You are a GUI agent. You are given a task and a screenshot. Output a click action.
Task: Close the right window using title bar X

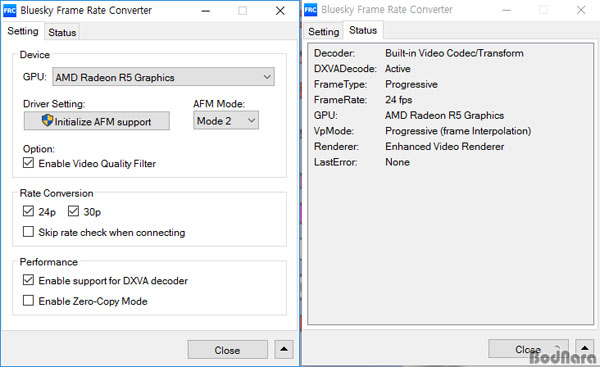(x=581, y=10)
